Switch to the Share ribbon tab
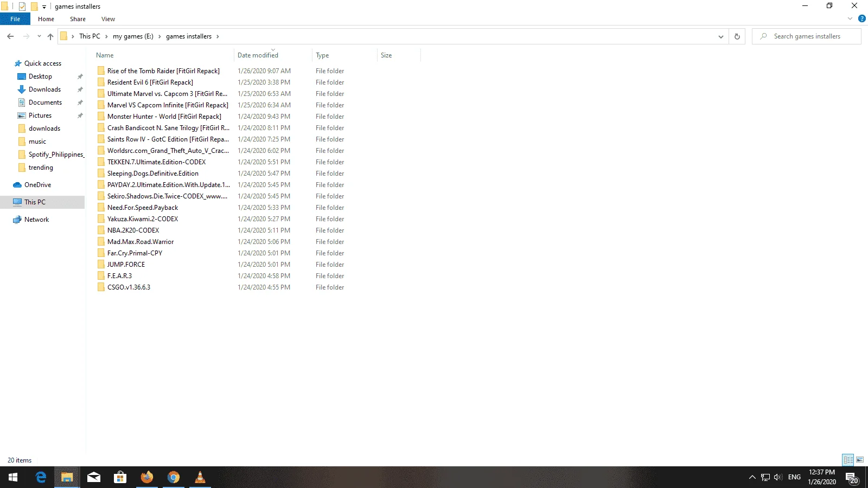 coord(78,19)
